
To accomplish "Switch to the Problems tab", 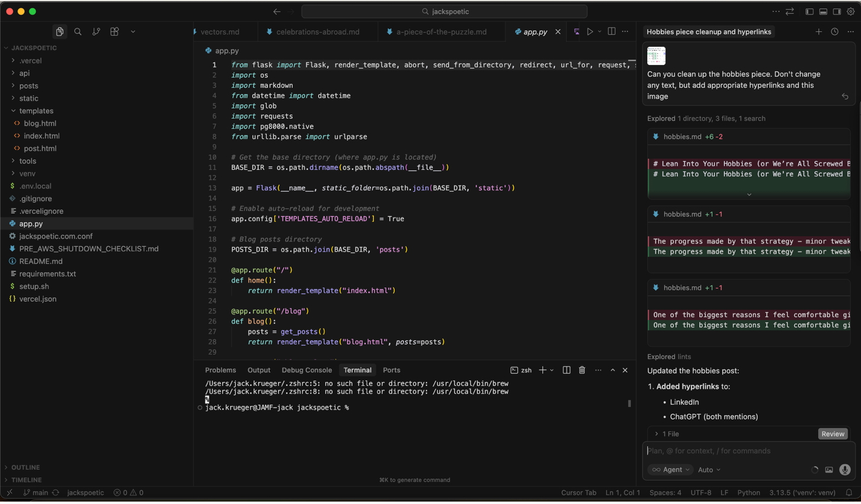I will [220, 370].
